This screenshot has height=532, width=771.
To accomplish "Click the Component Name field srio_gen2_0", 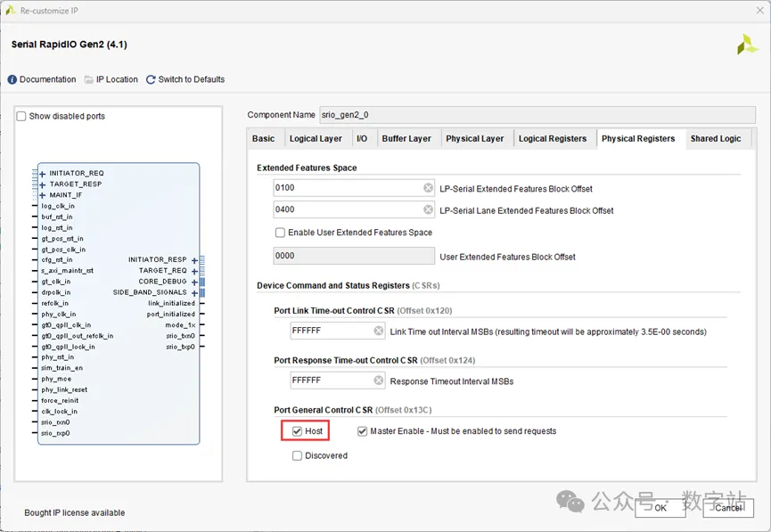I will pyautogui.click(x=537, y=115).
